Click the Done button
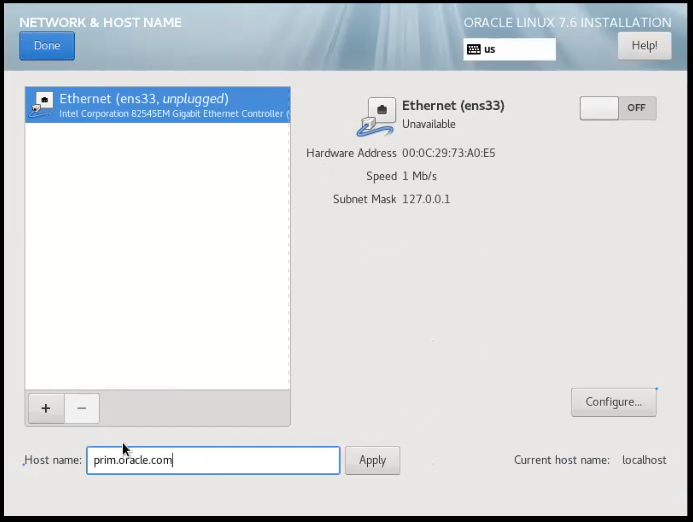Image resolution: width=693 pixels, height=522 pixels. pyautogui.click(x=47, y=46)
